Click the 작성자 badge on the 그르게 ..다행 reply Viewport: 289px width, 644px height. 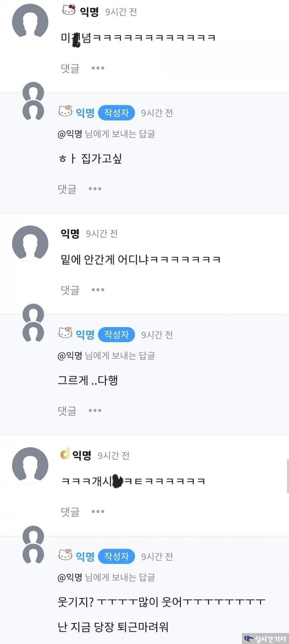click(x=116, y=334)
